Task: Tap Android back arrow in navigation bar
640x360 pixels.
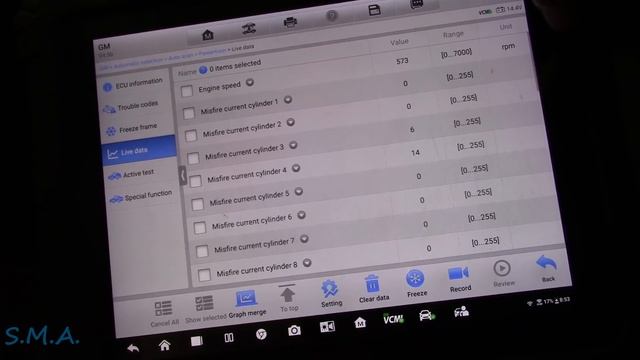Action: tap(133, 348)
